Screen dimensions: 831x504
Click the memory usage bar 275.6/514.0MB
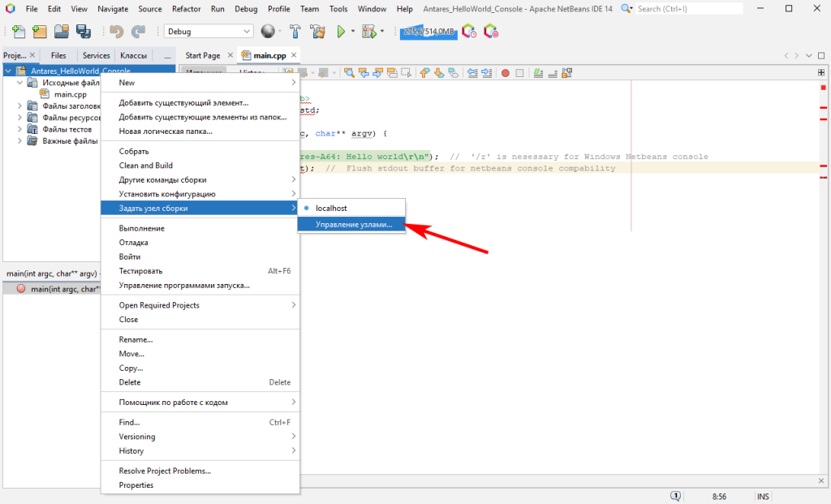pyautogui.click(x=428, y=32)
